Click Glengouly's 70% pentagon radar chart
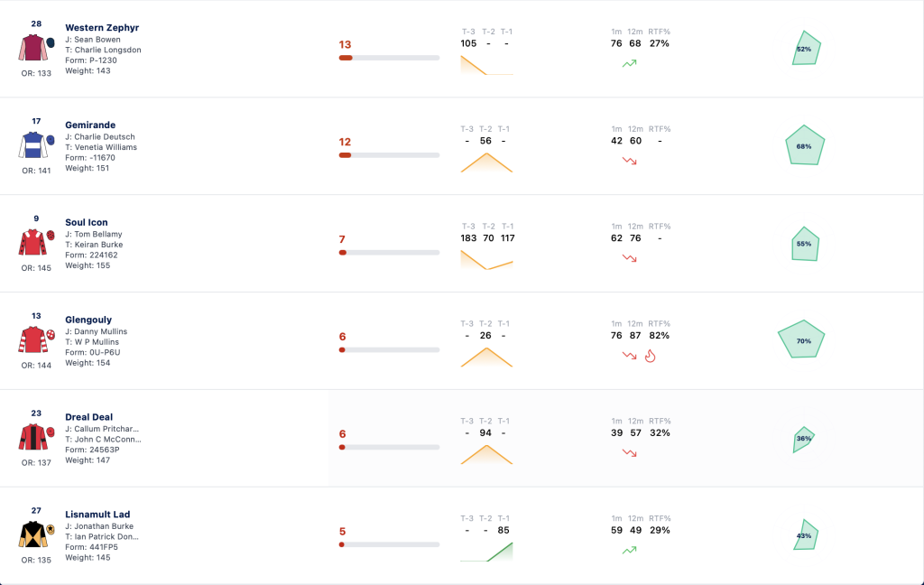Viewport: 924px width, 585px height. click(x=801, y=339)
